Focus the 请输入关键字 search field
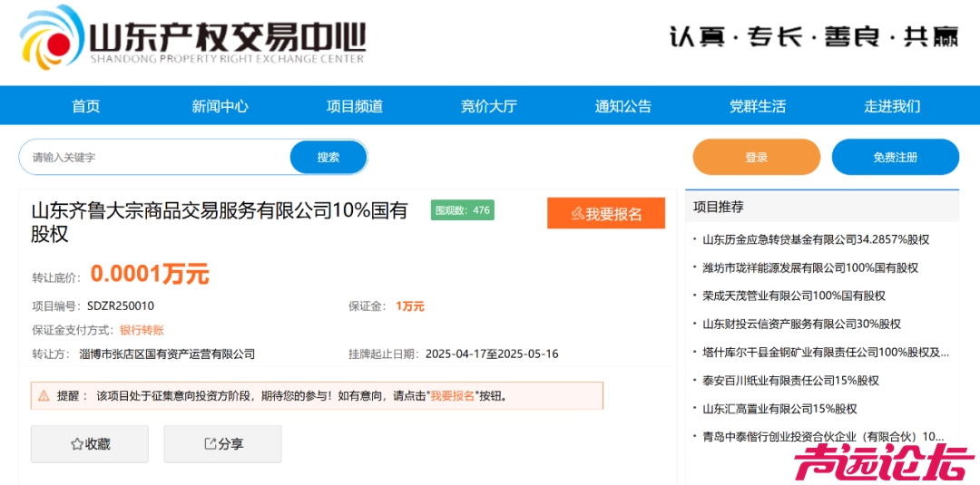Image resolution: width=980 pixels, height=485 pixels. 155,158
